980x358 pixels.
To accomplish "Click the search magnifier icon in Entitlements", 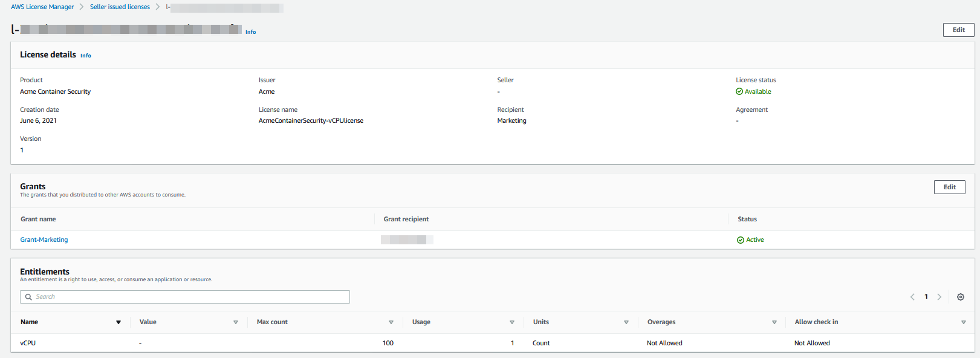I will click(x=28, y=297).
